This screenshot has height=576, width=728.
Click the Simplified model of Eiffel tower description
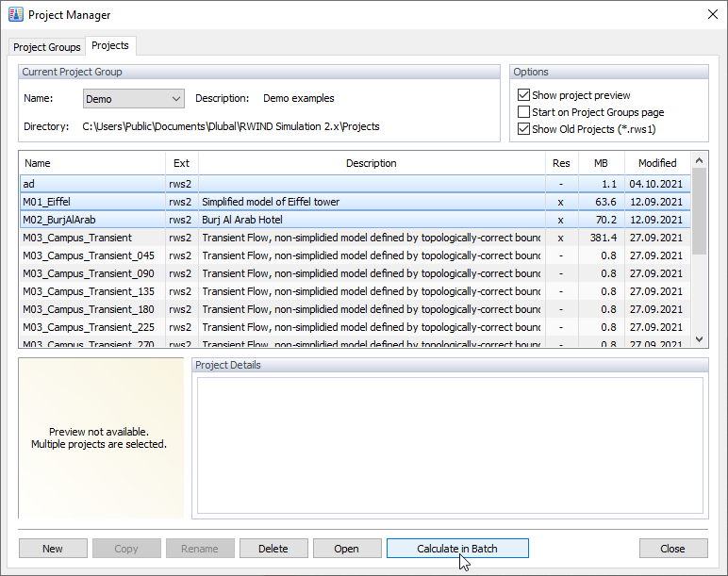(271, 202)
